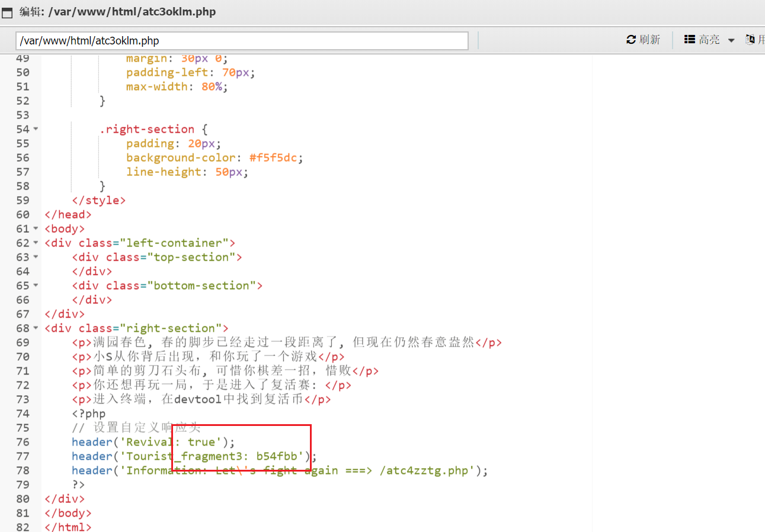The height and width of the screenshot is (532, 765).
Task: Collapse the body tag fold on line 61
Action: coord(36,229)
